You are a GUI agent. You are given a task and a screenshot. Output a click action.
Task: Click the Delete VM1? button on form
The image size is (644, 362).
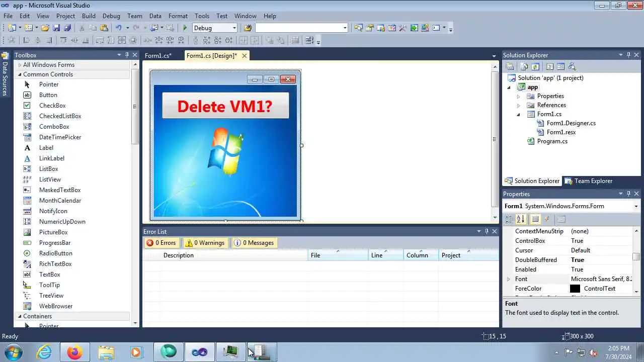[225, 106]
